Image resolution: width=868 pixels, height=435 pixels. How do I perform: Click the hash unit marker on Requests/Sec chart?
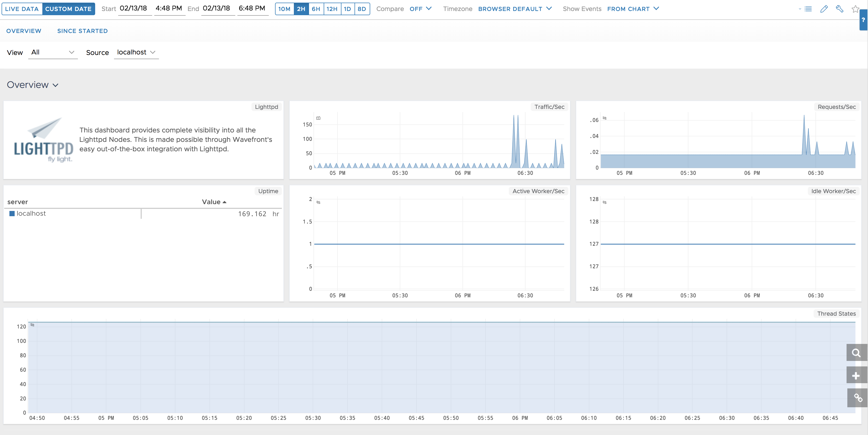[604, 118]
